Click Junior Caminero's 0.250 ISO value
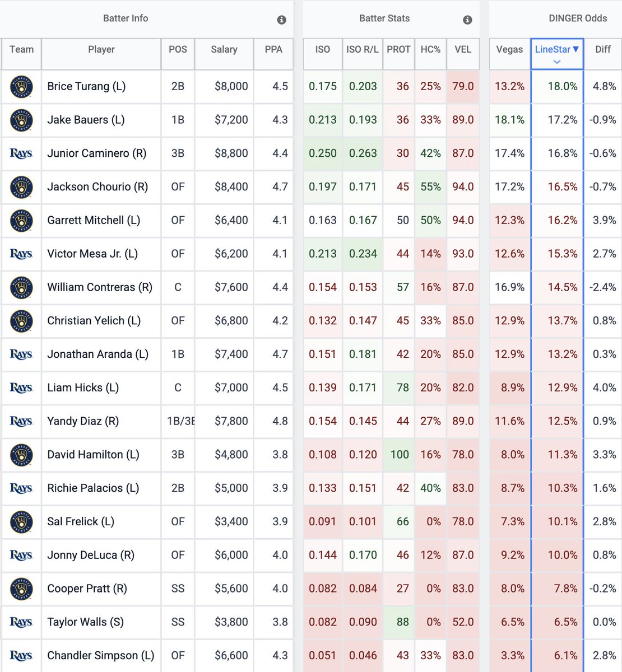622x672 pixels. click(323, 153)
